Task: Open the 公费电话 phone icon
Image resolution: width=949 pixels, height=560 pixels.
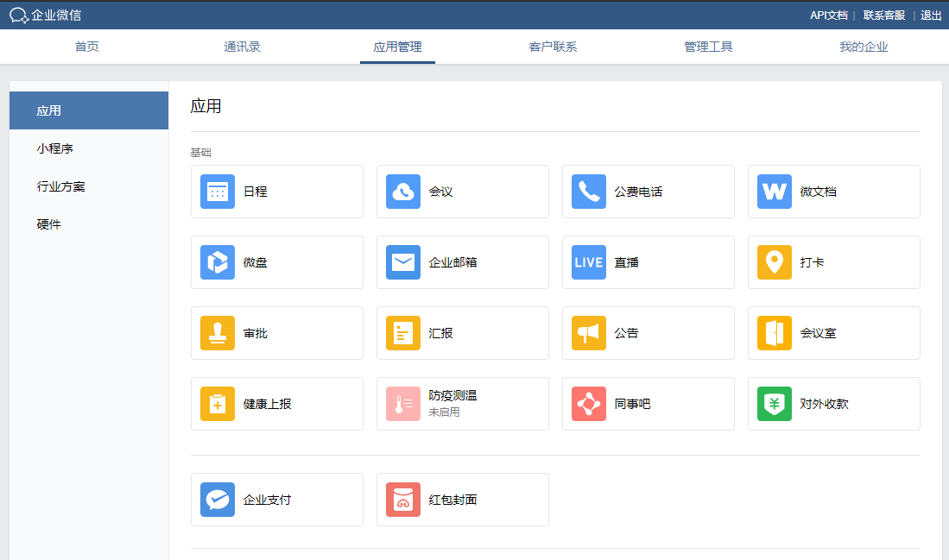Action: click(x=589, y=192)
